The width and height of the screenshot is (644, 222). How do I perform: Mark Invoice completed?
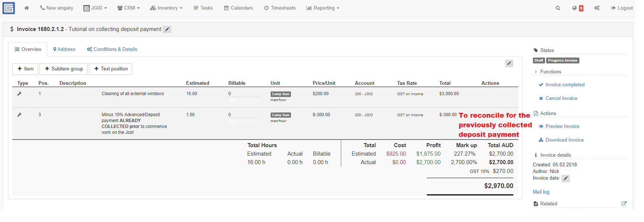coord(562,85)
